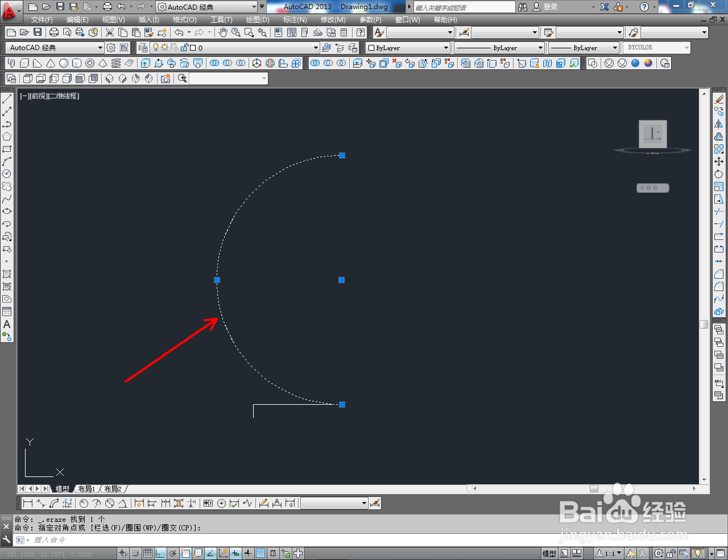The width and height of the screenshot is (728, 560).
Task: Click the ViewCube 上 face
Action: pos(653,134)
